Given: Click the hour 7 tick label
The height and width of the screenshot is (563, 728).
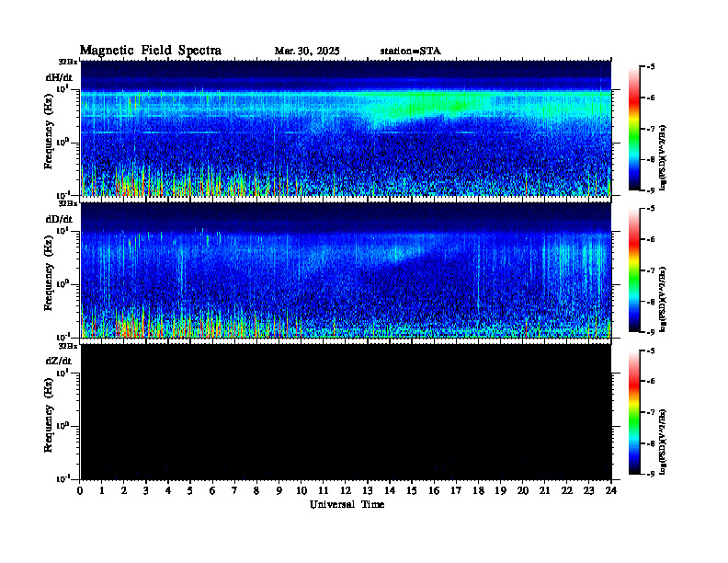Looking at the screenshot, I should pos(234,491).
